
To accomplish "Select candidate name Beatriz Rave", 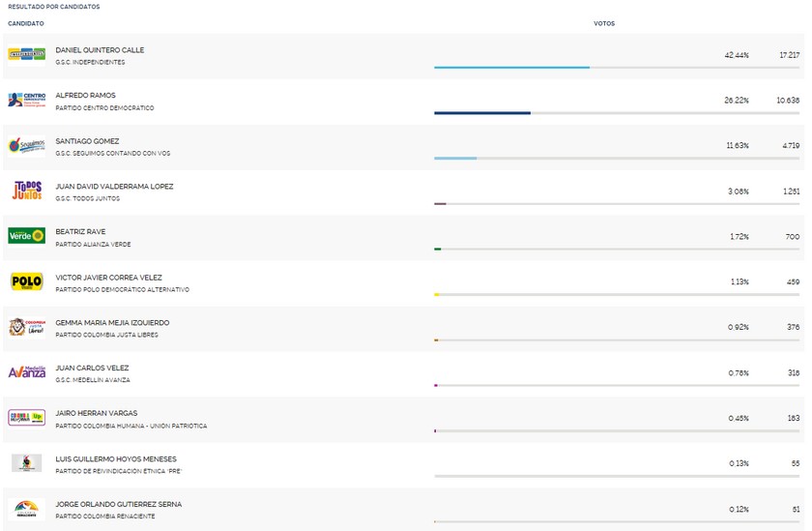I will point(80,231).
